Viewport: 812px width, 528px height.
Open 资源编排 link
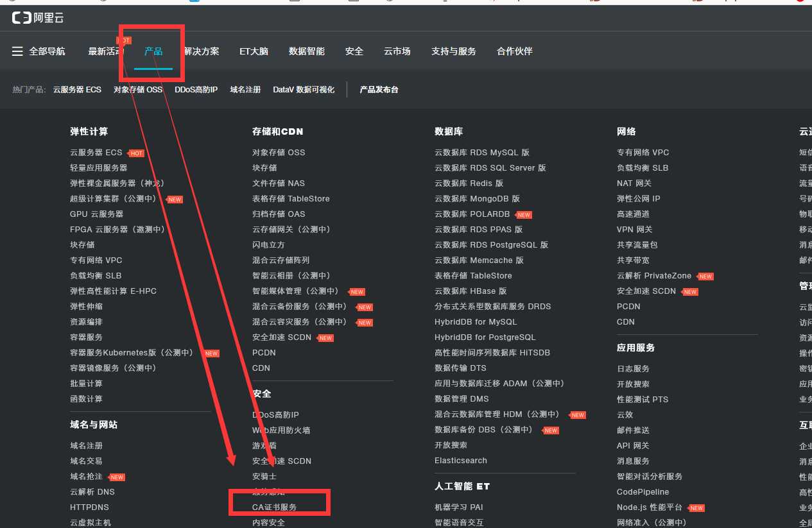pyautogui.click(x=86, y=322)
